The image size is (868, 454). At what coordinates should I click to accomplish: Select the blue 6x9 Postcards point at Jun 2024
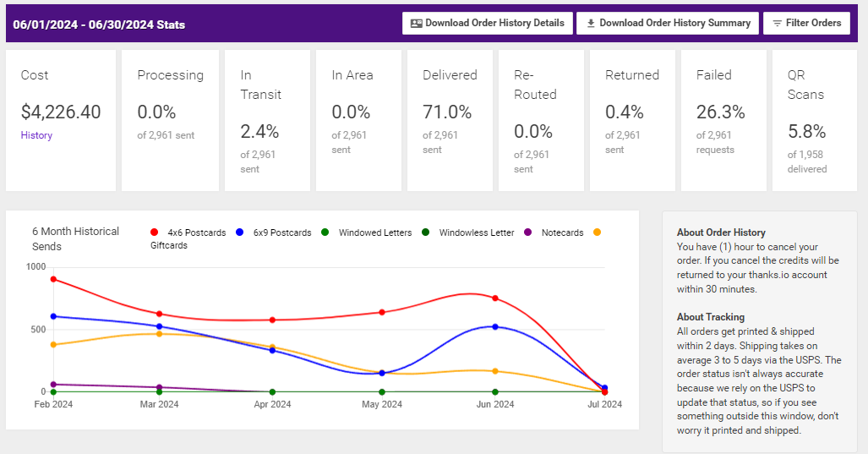495,326
